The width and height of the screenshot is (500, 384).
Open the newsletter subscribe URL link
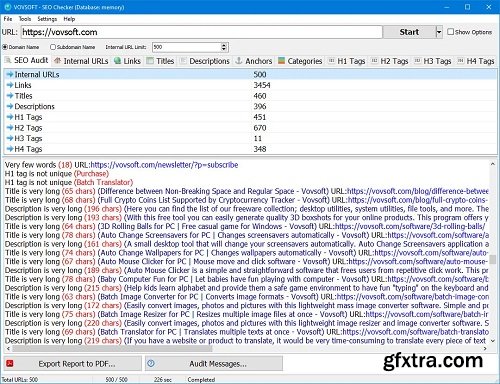pyautogui.click(x=164, y=165)
